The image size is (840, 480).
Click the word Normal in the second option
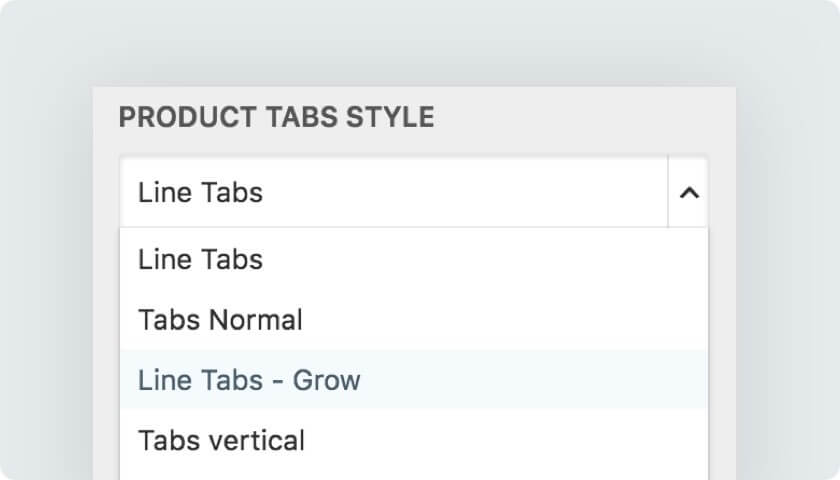click(256, 320)
